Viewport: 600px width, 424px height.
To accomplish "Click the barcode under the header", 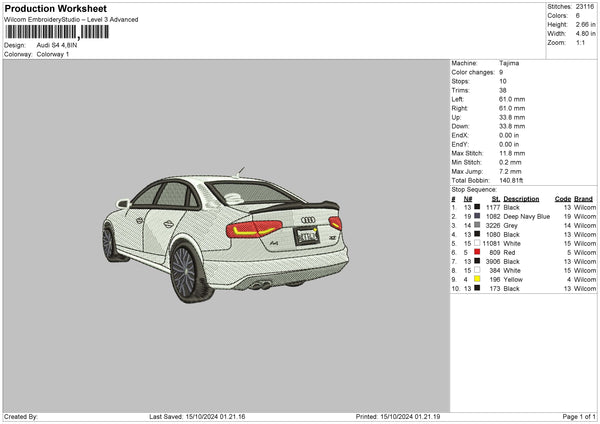I will pos(57,32).
